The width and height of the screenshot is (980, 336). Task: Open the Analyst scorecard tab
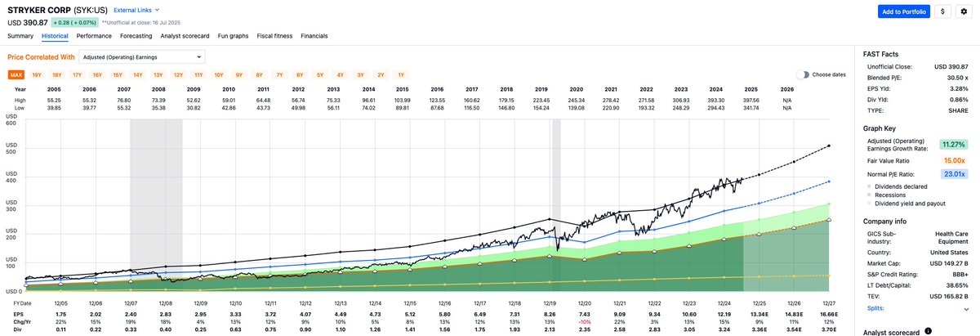185,36
